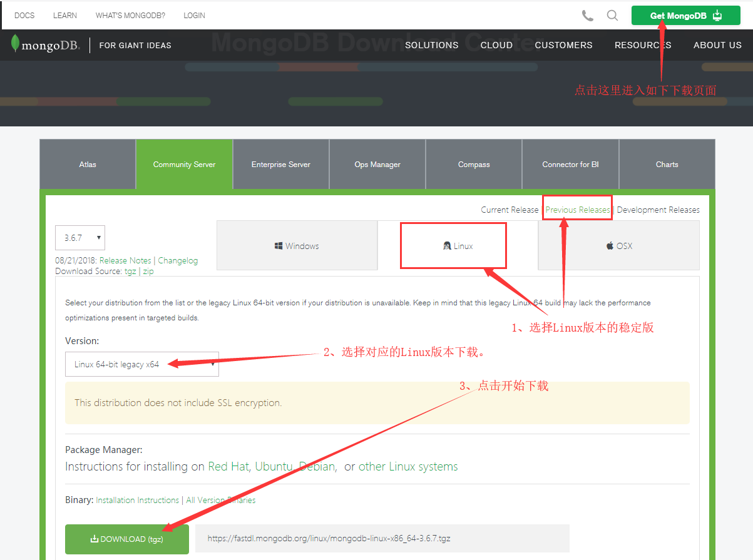The height and width of the screenshot is (560, 753).
Task: Switch to the Charts tab
Action: tap(667, 165)
